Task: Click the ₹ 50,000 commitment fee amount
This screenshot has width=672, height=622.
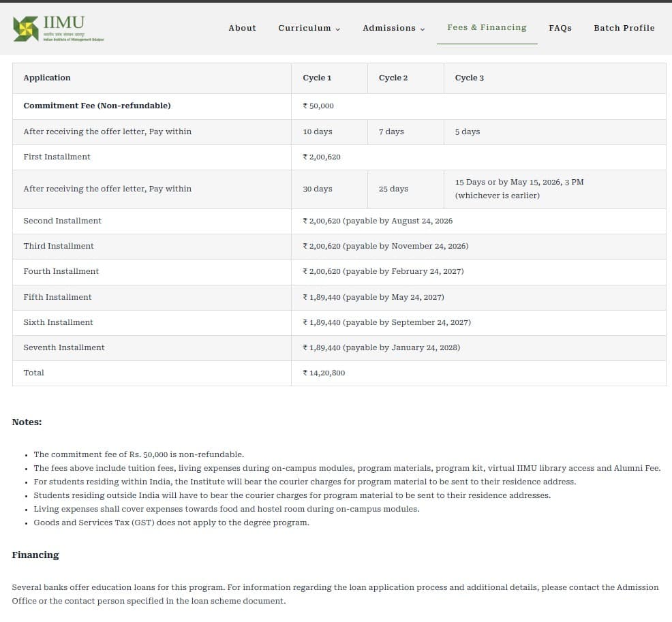Action: click(318, 106)
